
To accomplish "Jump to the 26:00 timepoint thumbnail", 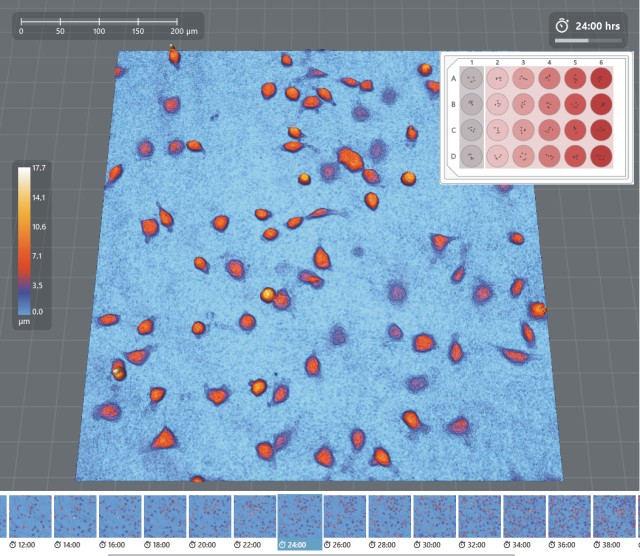I will coord(345,517).
